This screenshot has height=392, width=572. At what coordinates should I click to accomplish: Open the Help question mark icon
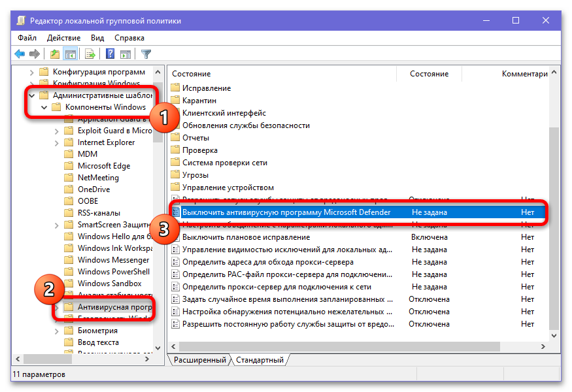[x=110, y=54]
